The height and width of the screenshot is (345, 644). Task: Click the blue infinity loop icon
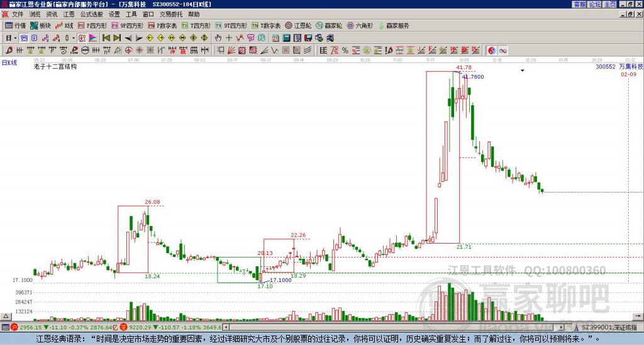[502, 50]
